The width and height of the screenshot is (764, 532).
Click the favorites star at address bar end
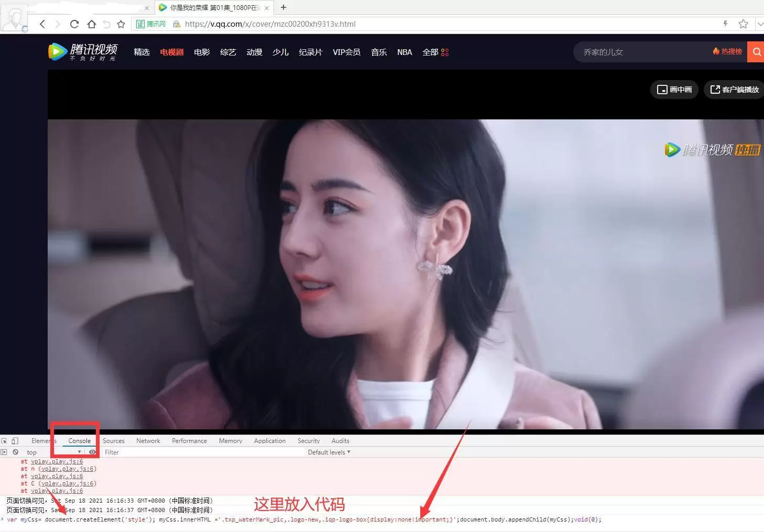point(743,24)
